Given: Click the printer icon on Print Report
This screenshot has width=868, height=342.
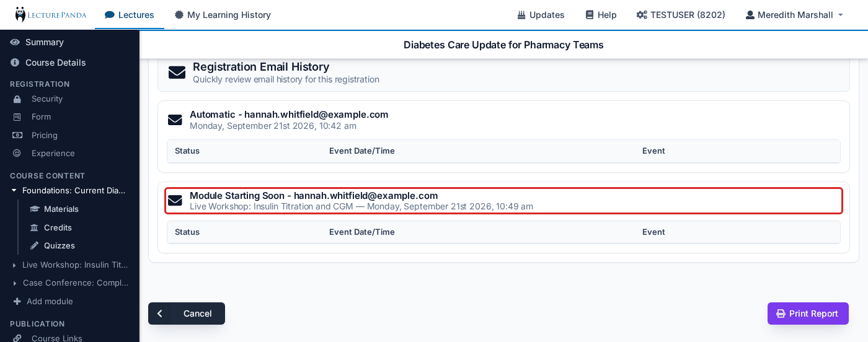Looking at the screenshot, I should point(781,313).
